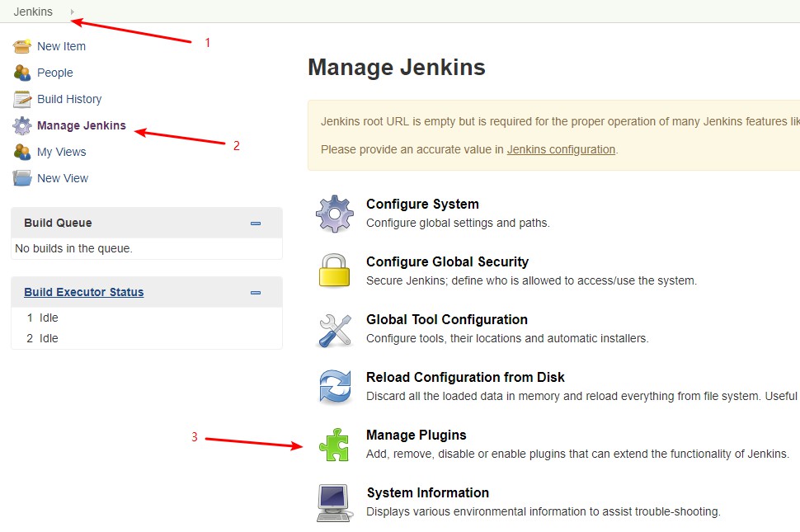
Task: Open the Configure Global Security padlock icon
Action: [335, 271]
